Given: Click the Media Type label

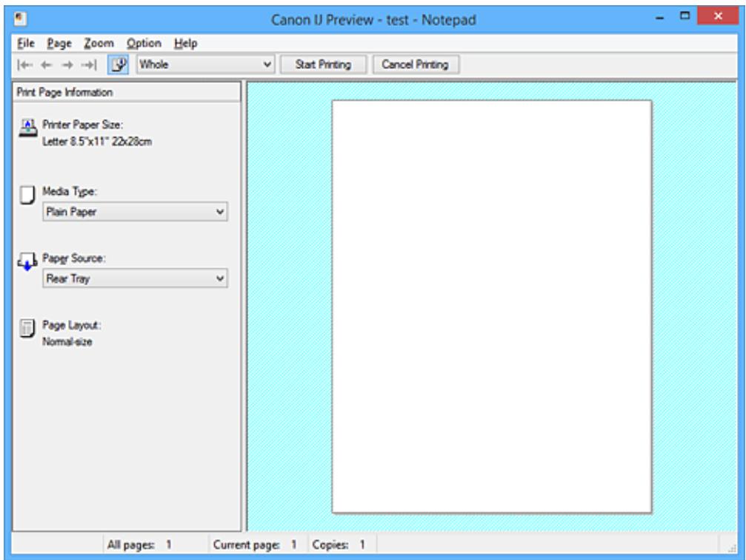Looking at the screenshot, I should point(70,191).
